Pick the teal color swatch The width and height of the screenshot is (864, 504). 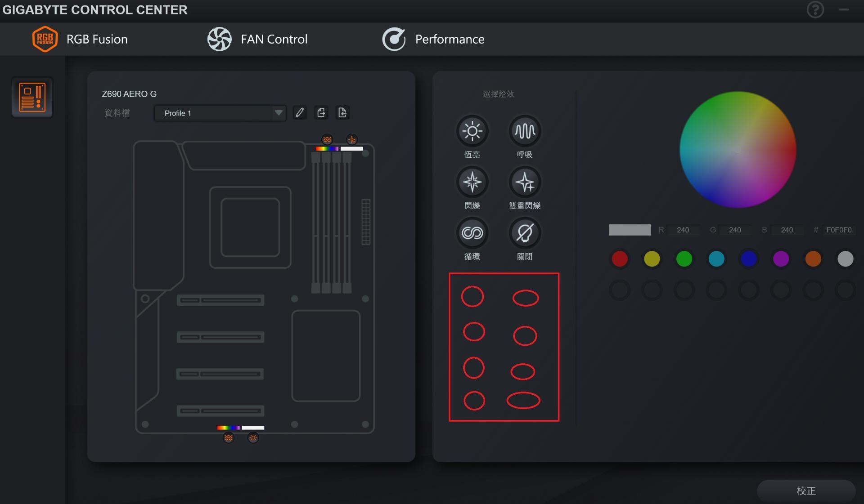point(716,259)
